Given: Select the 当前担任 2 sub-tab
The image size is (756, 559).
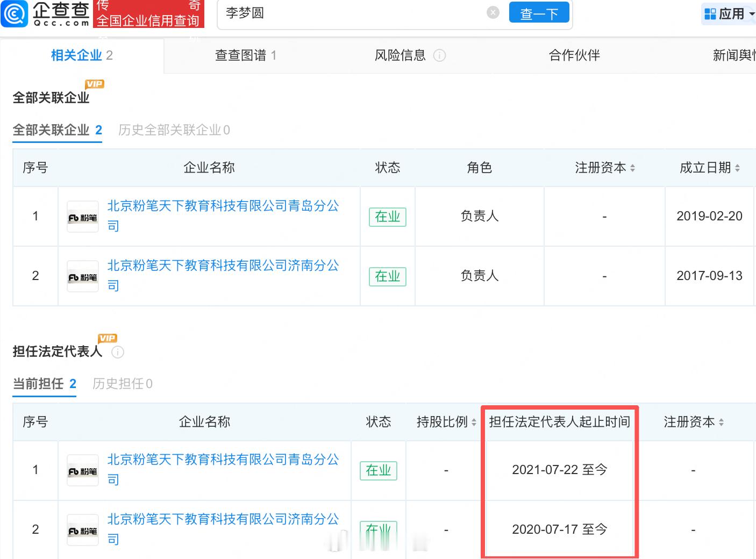Looking at the screenshot, I should [45, 384].
